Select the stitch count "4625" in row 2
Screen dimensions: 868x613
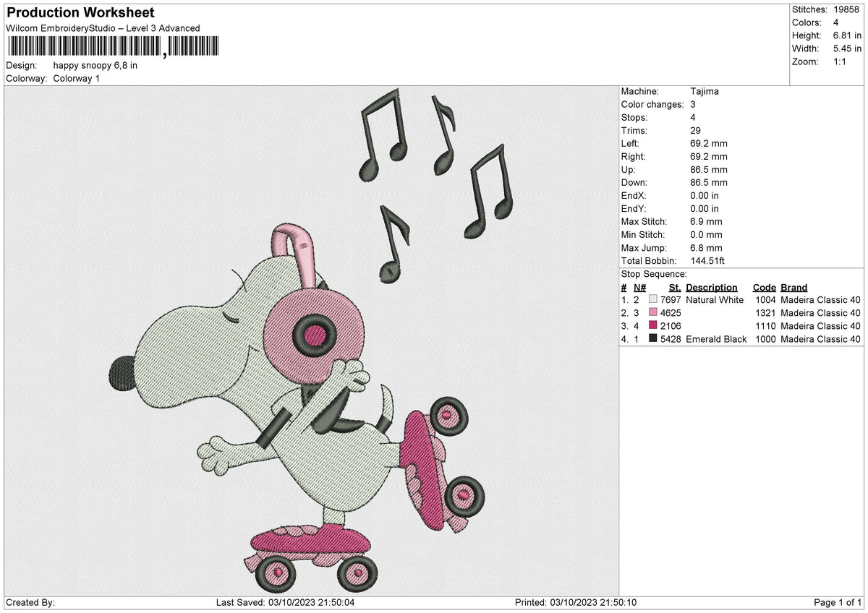(x=671, y=312)
